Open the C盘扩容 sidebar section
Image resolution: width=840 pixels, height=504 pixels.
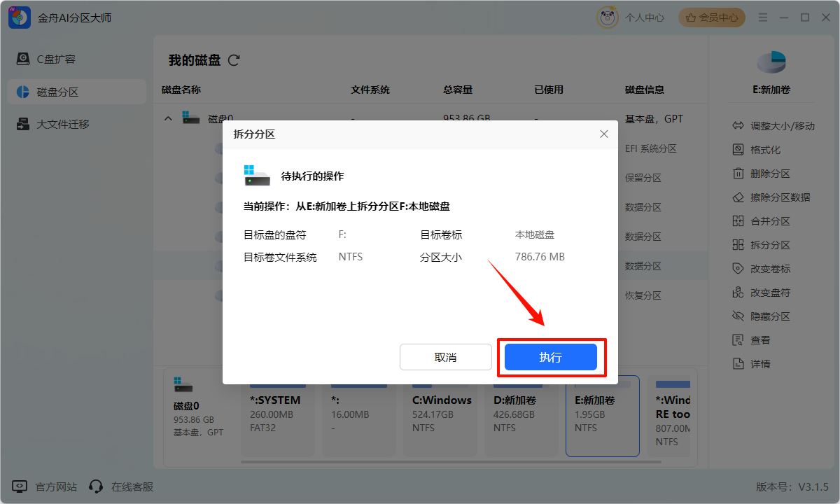click(56, 59)
